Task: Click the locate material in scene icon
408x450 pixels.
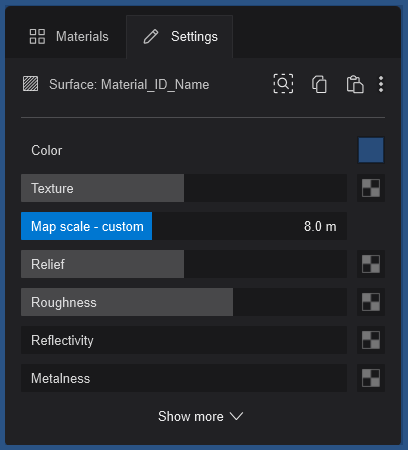Action: pyautogui.click(x=283, y=84)
